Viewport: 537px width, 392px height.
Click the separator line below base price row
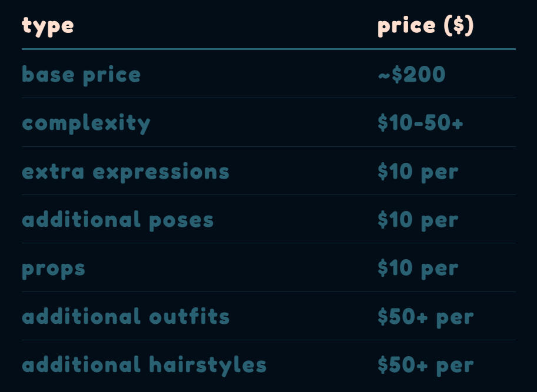(268, 98)
